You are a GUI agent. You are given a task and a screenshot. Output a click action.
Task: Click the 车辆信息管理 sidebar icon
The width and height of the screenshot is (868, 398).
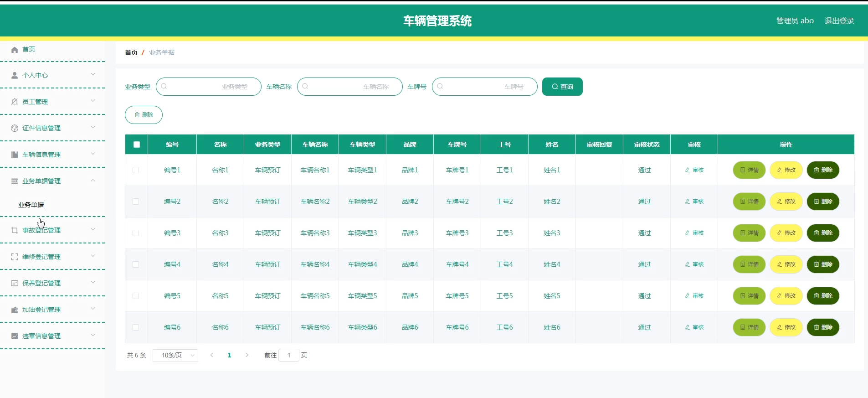coord(15,155)
